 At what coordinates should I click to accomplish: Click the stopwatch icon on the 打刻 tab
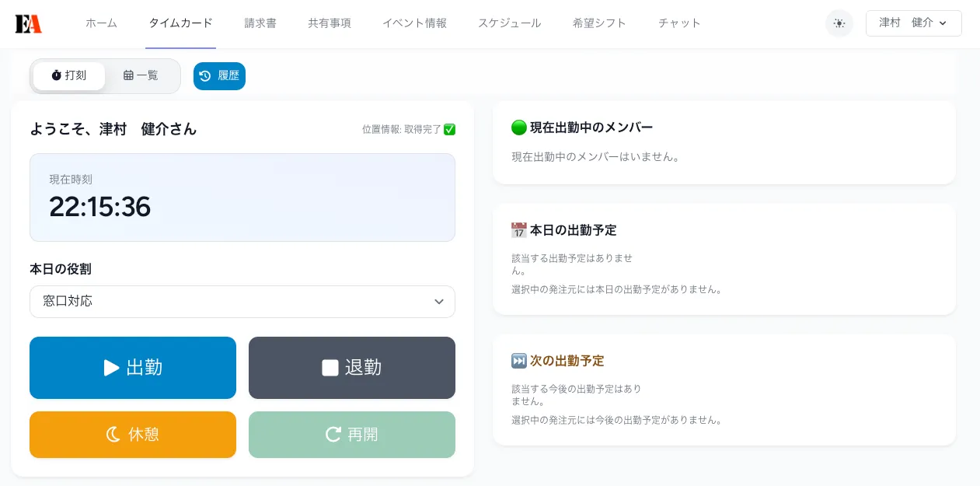pos(56,75)
